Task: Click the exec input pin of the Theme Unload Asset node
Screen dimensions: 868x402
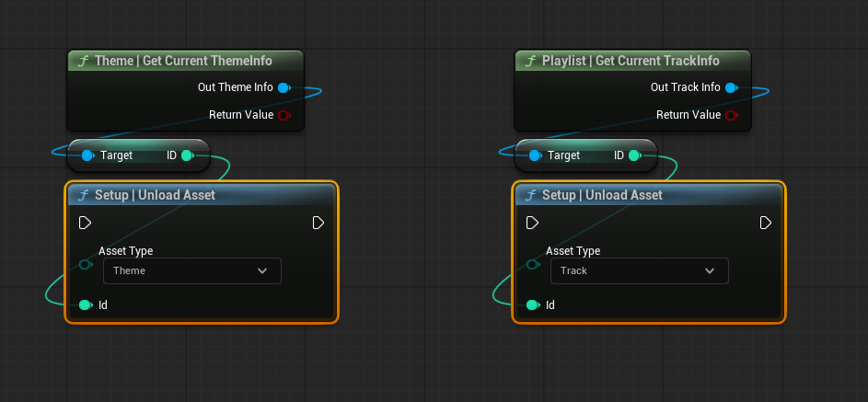Action: tap(85, 223)
